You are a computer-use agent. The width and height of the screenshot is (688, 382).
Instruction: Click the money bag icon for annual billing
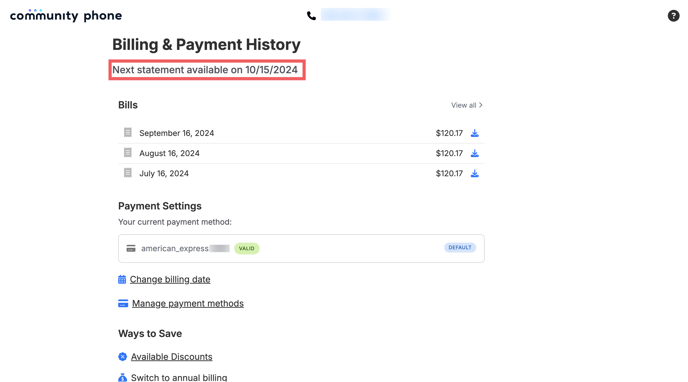122,378
